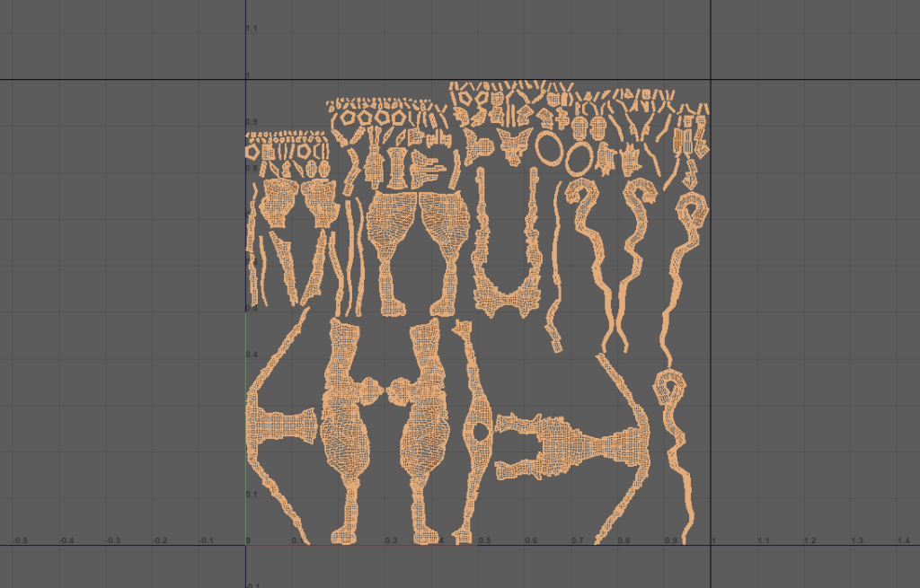Click the fox-head-shaped UV shell
920x588 pixels.
[515, 145]
